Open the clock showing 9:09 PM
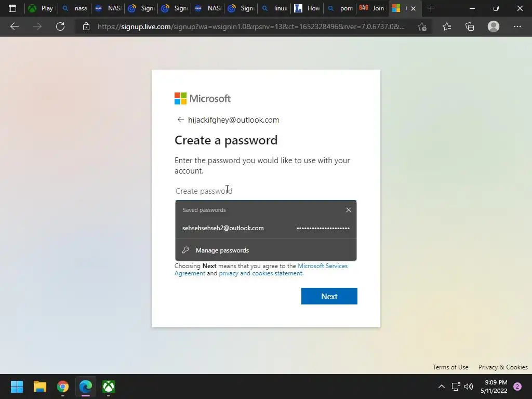Screen dimensions: 532x399 494,387
